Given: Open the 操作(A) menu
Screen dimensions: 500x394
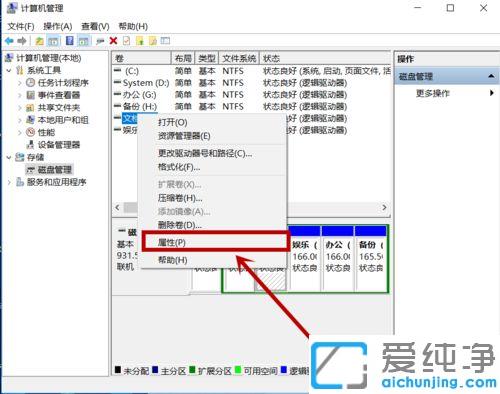Looking at the screenshot, I should [x=58, y=26].
